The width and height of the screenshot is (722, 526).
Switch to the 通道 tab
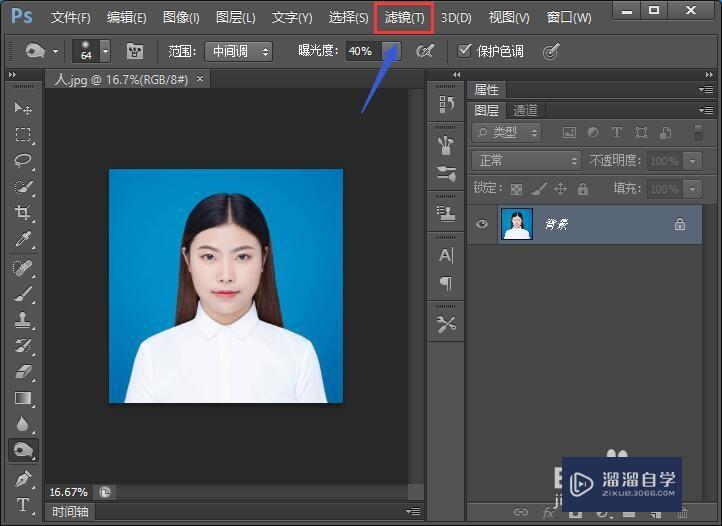pyautogui.click(x=525, y=111)
